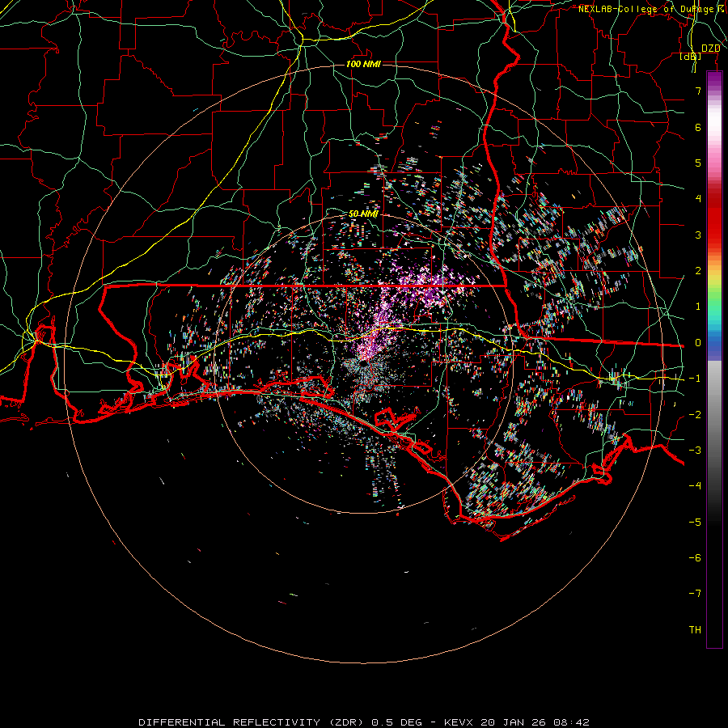Click the 100 NMI range ring label
This screenshot has width=728, height=728.
[363, 64]
